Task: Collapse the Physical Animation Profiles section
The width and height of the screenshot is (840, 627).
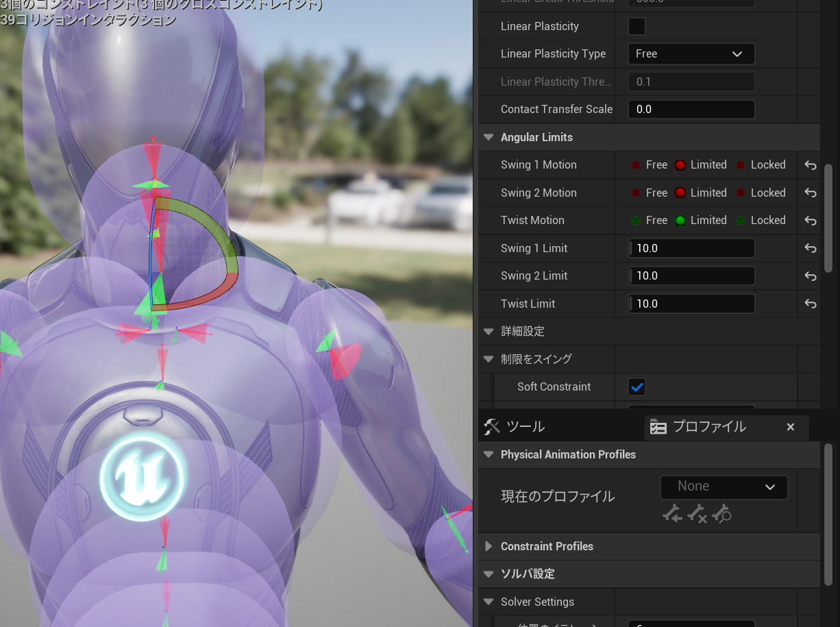Action: [x=489, y=455]
